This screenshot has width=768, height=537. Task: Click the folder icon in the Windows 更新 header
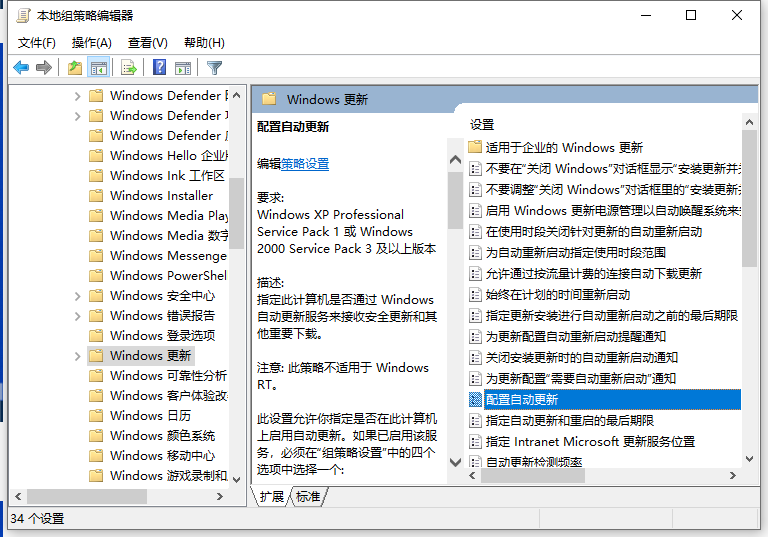click(x=269, y=99)
